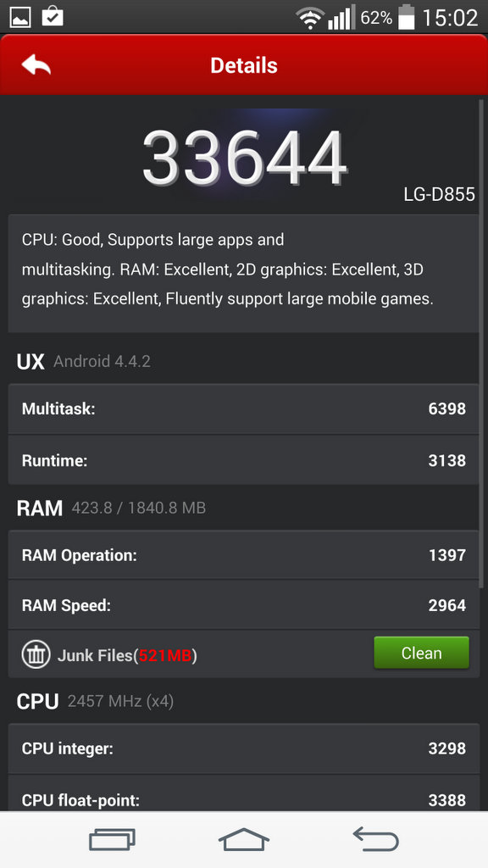Open the RAM Operation result row
488x868 pixels.
(x=243, y=554)
